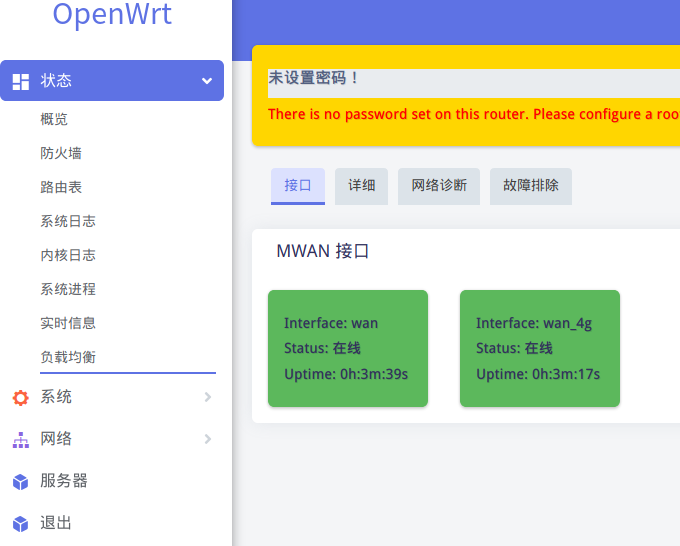Click 退出 to log out
680x546 pixels.
click(56, 523)
